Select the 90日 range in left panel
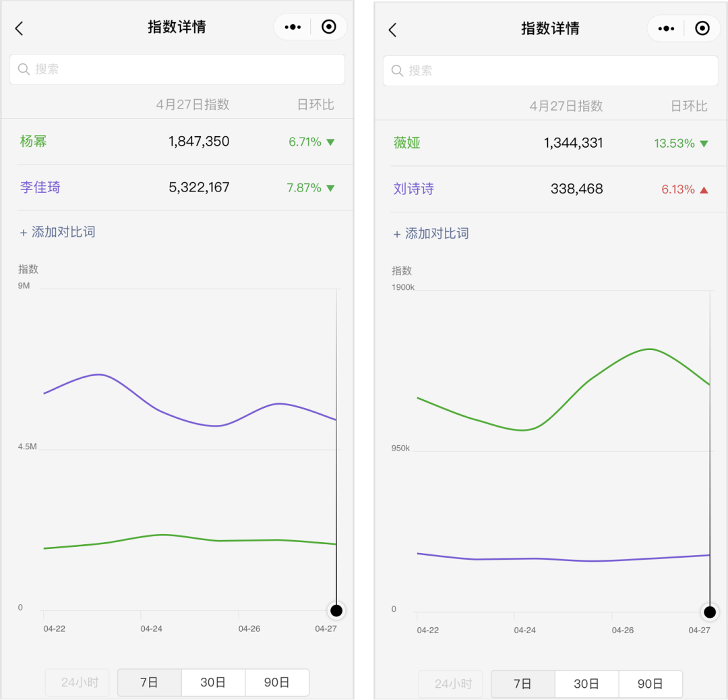Screen dimensions: 728x700 [277, 682]
